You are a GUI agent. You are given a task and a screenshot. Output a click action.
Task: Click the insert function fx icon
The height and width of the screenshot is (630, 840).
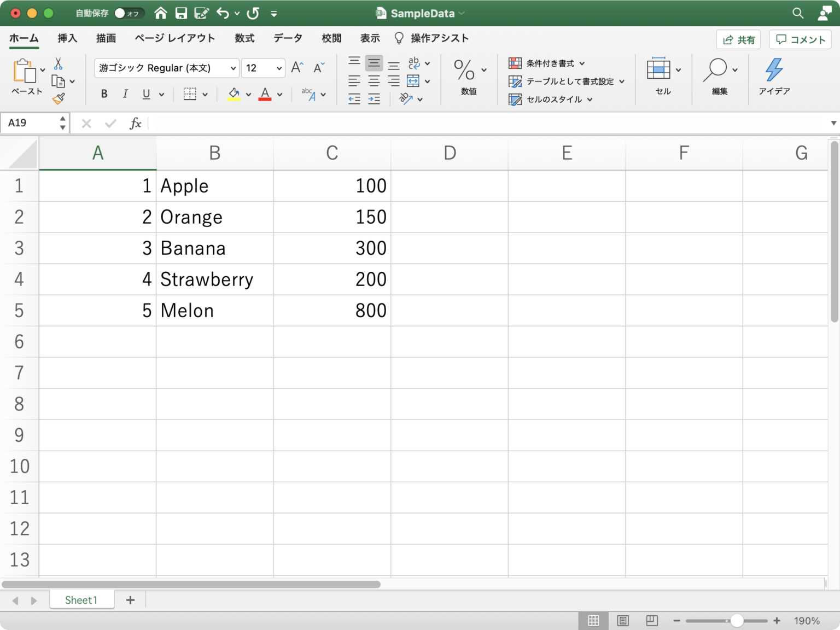pos(135,124)
